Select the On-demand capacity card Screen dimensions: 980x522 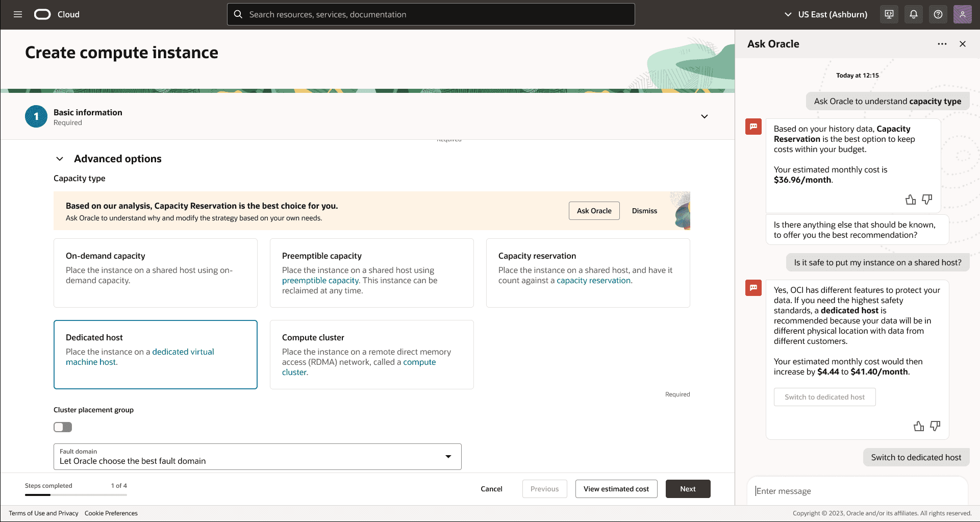156,273
